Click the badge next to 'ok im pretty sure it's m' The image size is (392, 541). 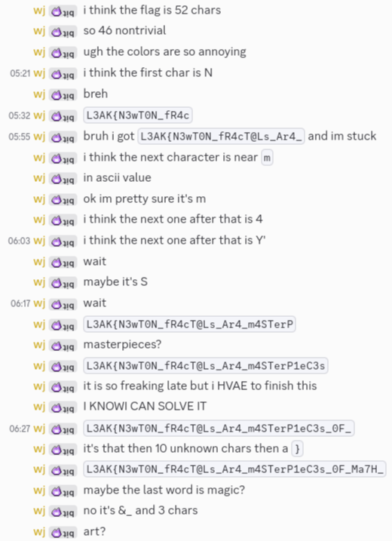[63, 199]
